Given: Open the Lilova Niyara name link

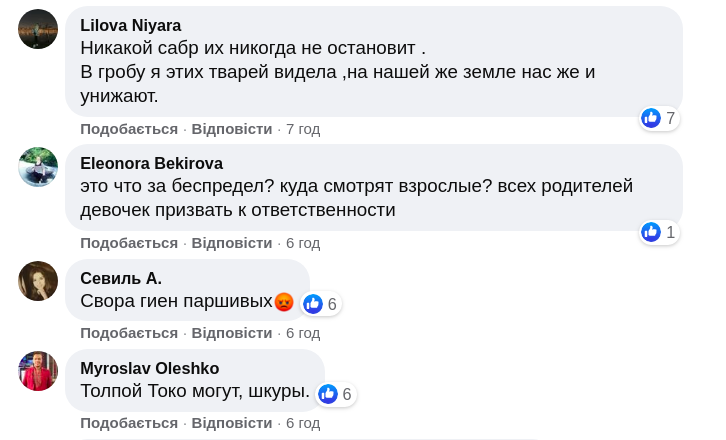Looking at the screenshot, I should (x=131, y=25).
